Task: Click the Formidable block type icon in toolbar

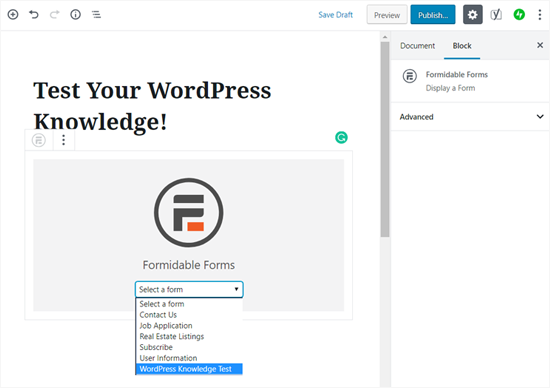Action: point(39,140)
